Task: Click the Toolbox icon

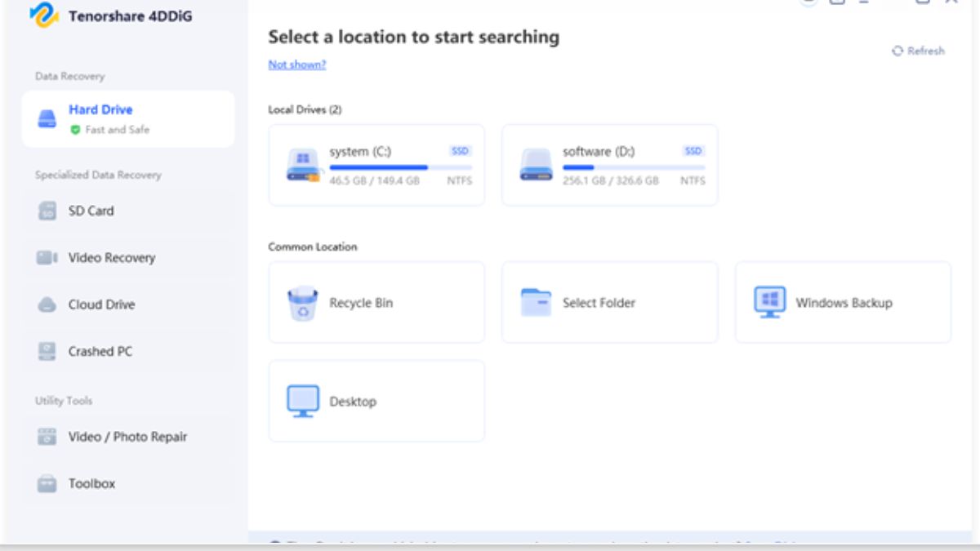Action: click(x=47, y=484)
